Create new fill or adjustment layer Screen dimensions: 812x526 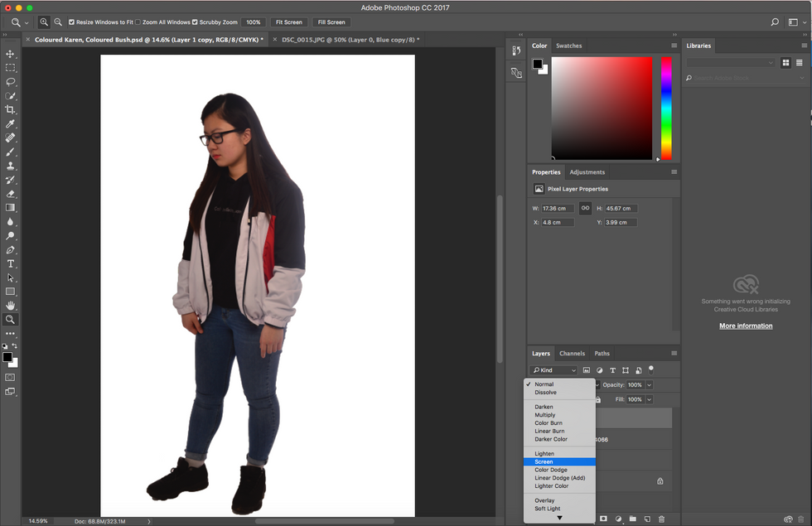click(618, 519)
